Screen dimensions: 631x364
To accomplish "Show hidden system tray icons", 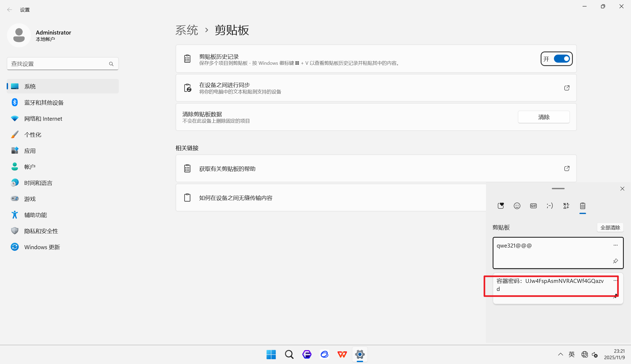I will point(560,354).
